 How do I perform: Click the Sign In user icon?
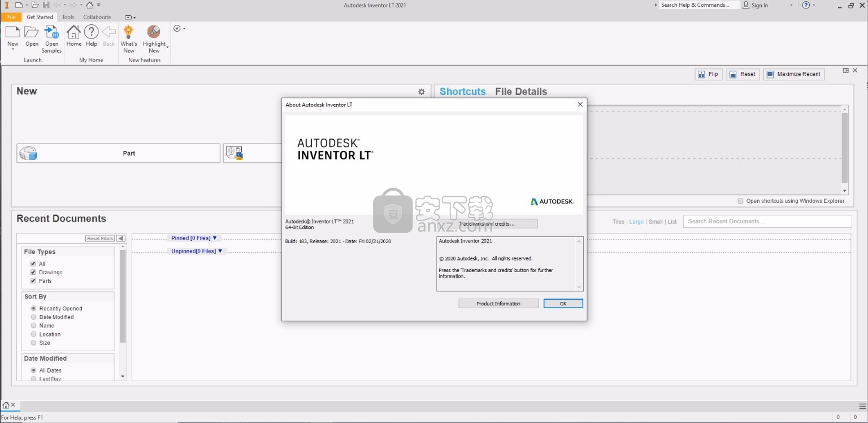point(747,5)
